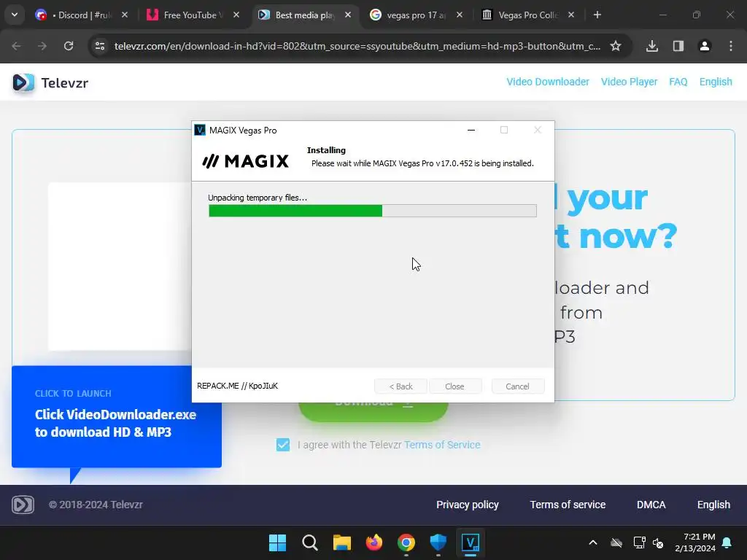Show hidden system tray icons
This screenshot has height=560, width=747.
point(593,542)
